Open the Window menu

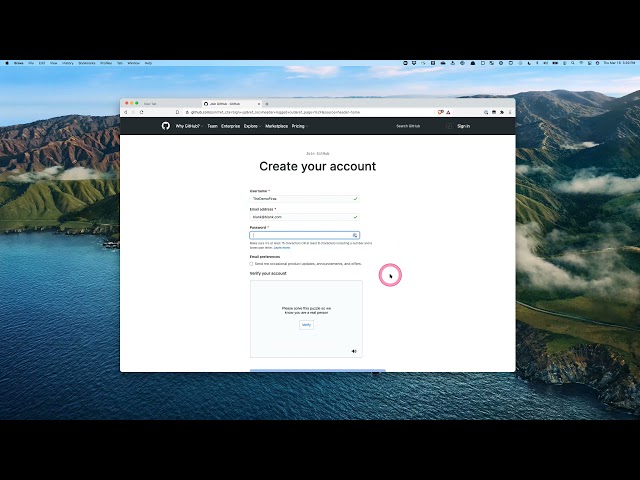133,63
